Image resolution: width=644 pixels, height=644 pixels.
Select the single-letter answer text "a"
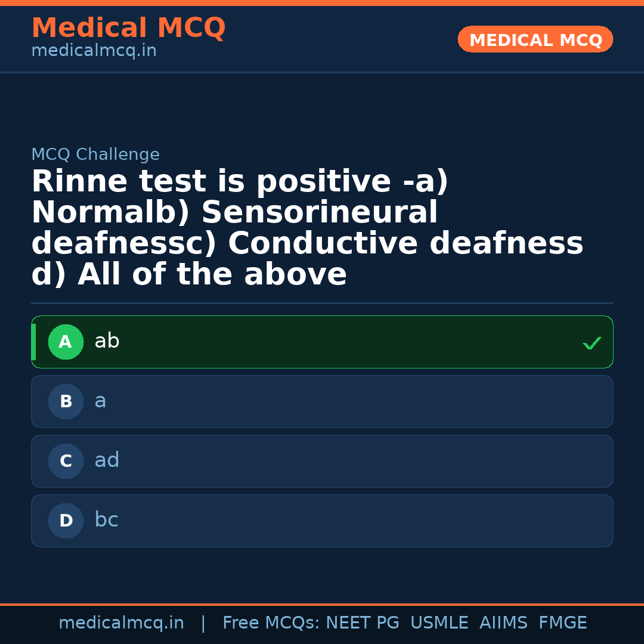pos(100,401)
